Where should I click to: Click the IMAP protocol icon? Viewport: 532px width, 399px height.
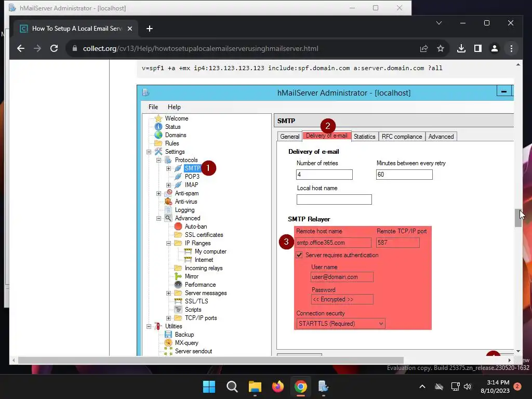(x=178, y=185)
